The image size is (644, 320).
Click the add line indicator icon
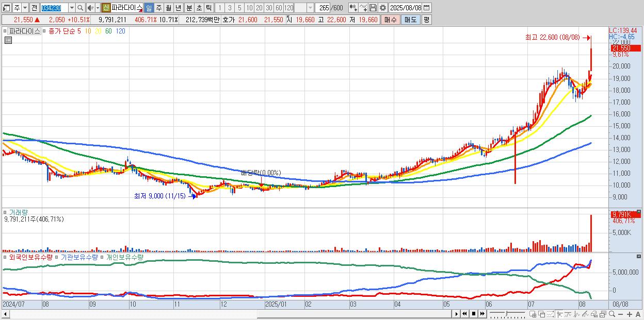pos(363,8)
